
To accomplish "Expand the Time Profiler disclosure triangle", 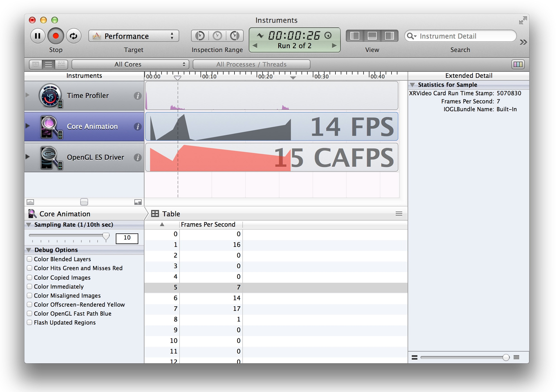I will click(x=28, y=95).
